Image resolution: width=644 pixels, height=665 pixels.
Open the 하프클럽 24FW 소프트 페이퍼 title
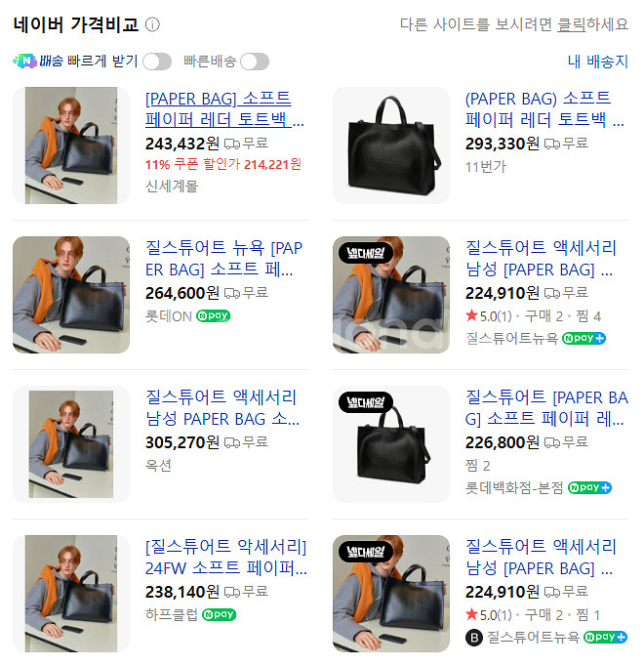point(226,557)
